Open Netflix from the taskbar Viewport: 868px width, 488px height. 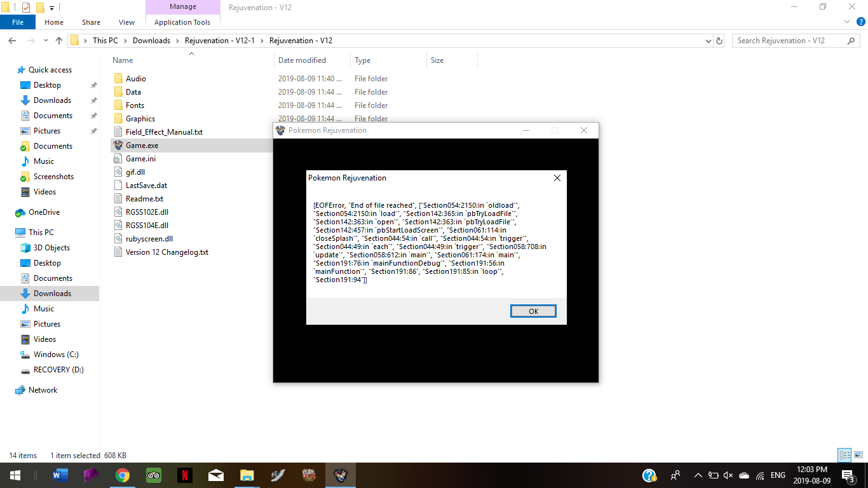click(184, 475)
